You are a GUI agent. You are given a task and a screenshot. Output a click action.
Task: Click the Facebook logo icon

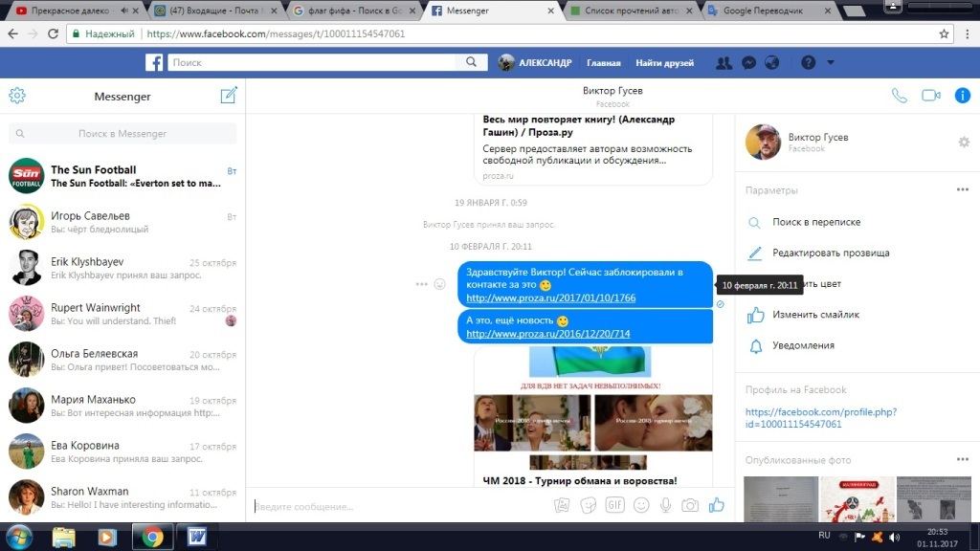[x=154, y=62]
